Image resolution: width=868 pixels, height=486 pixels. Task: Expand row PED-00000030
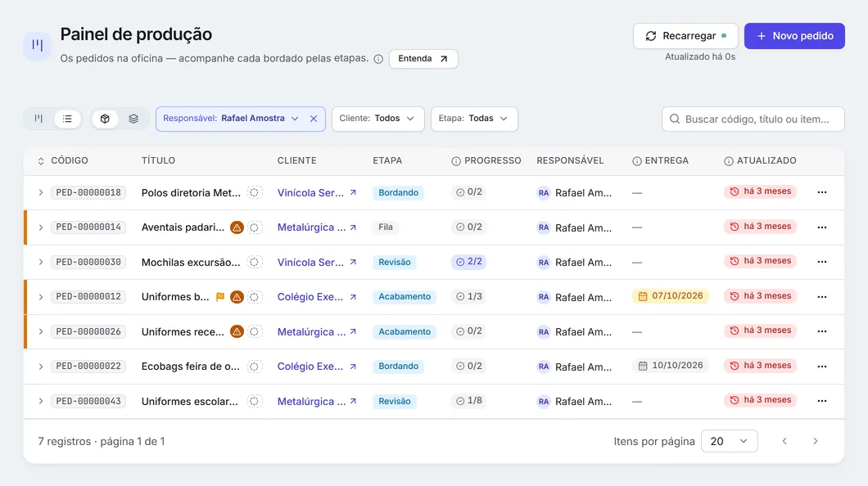(x=40, y=262)
